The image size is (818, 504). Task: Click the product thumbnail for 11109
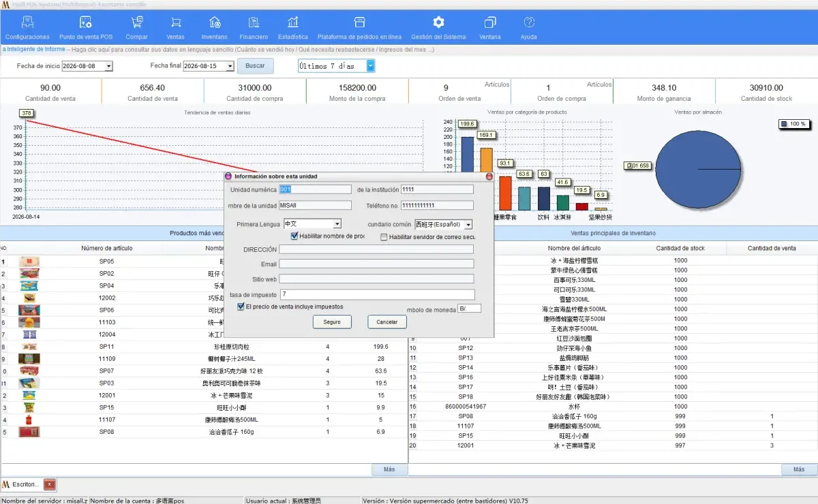click(x=29, y=358)
